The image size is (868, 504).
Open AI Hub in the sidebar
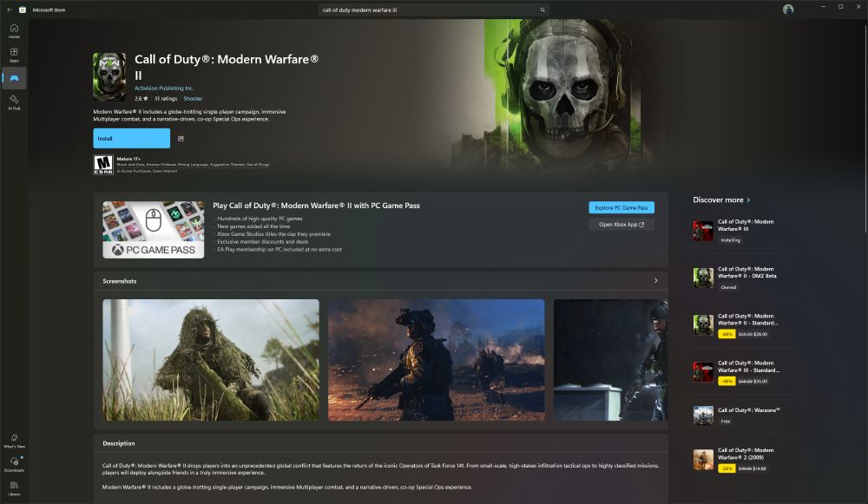tap(14, 101)
